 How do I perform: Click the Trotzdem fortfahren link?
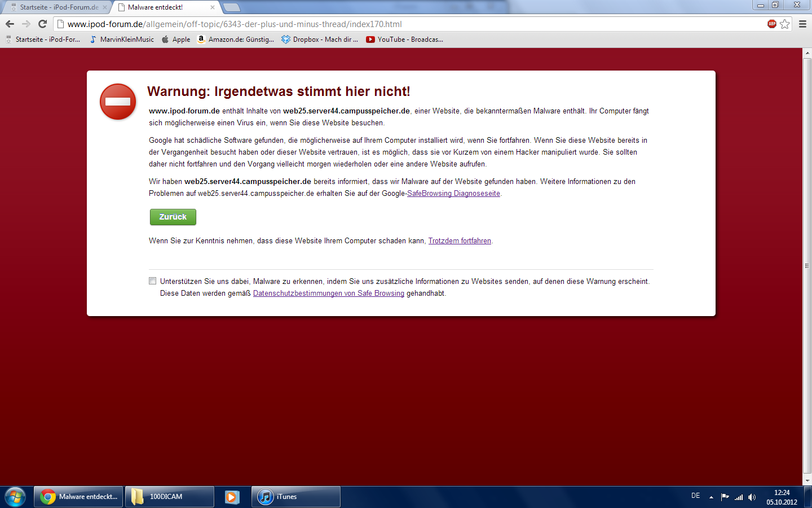point(460,241)
